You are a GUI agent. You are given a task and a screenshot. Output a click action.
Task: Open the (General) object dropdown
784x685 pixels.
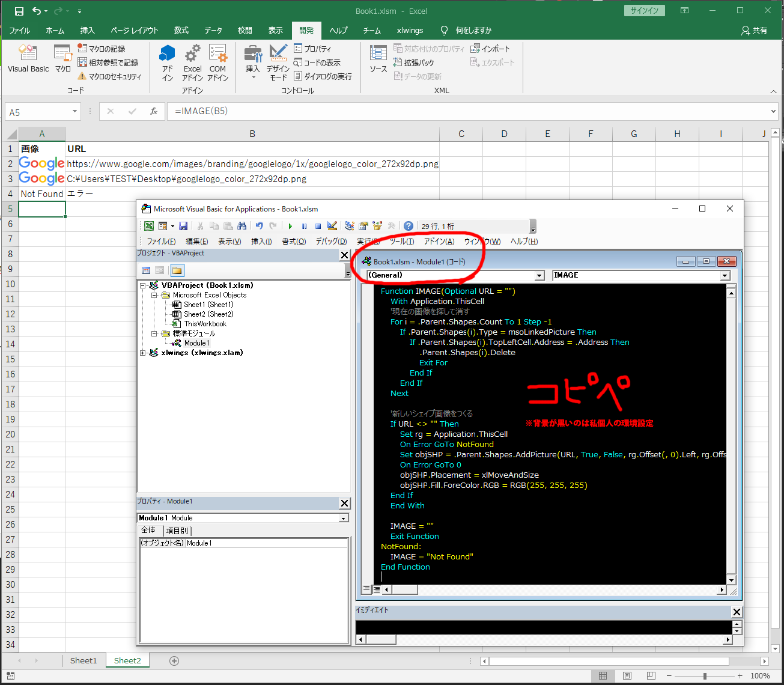(x=539, y=275)
